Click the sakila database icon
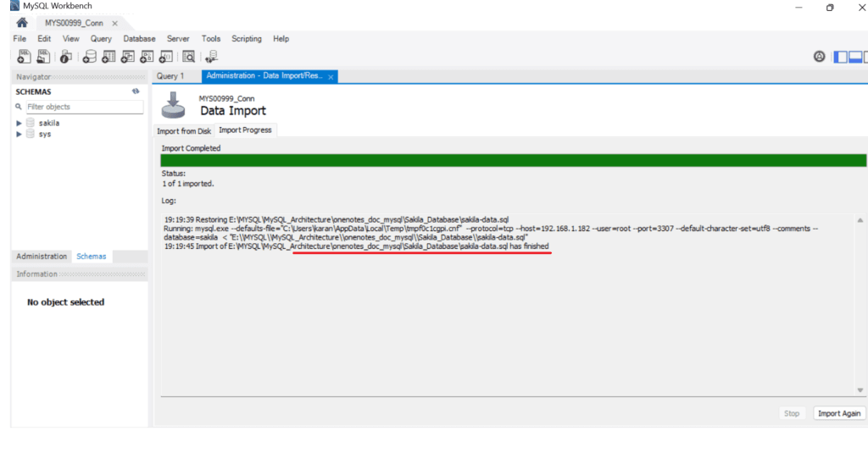The image size is (868, 453). click(31, 123)
